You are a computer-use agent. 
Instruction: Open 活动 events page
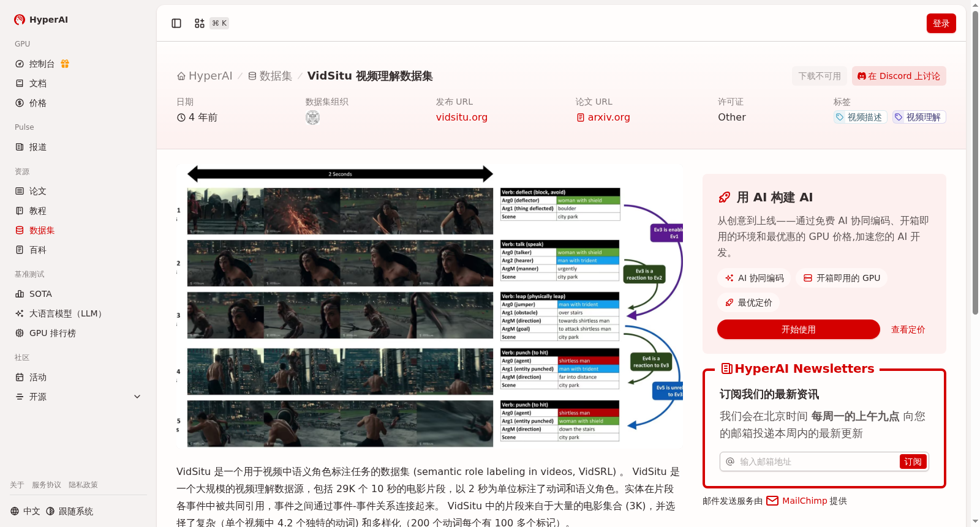(38, 377)
